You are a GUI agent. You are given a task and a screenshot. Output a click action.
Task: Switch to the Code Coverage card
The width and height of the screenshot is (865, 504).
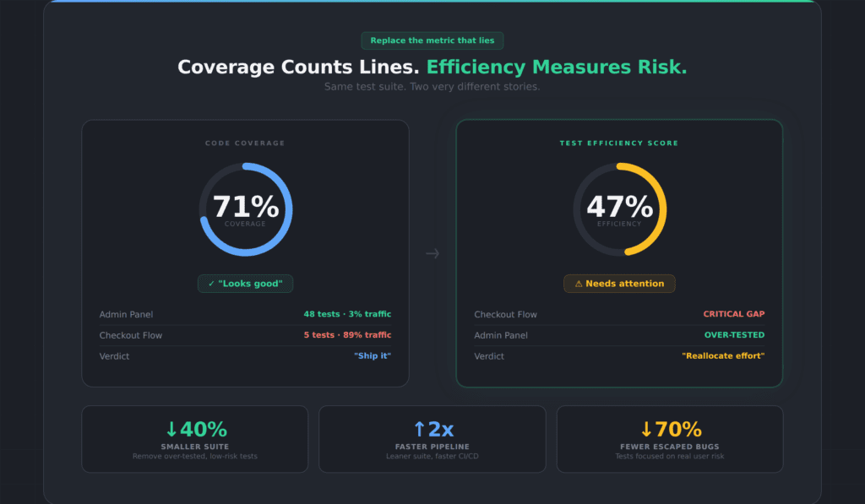(x=245, y=143)
